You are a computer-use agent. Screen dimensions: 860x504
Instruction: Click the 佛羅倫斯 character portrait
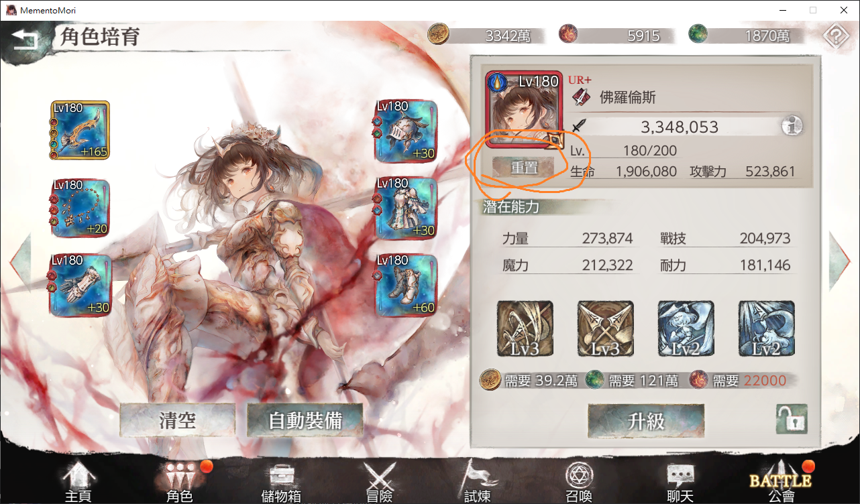point(524,111)
